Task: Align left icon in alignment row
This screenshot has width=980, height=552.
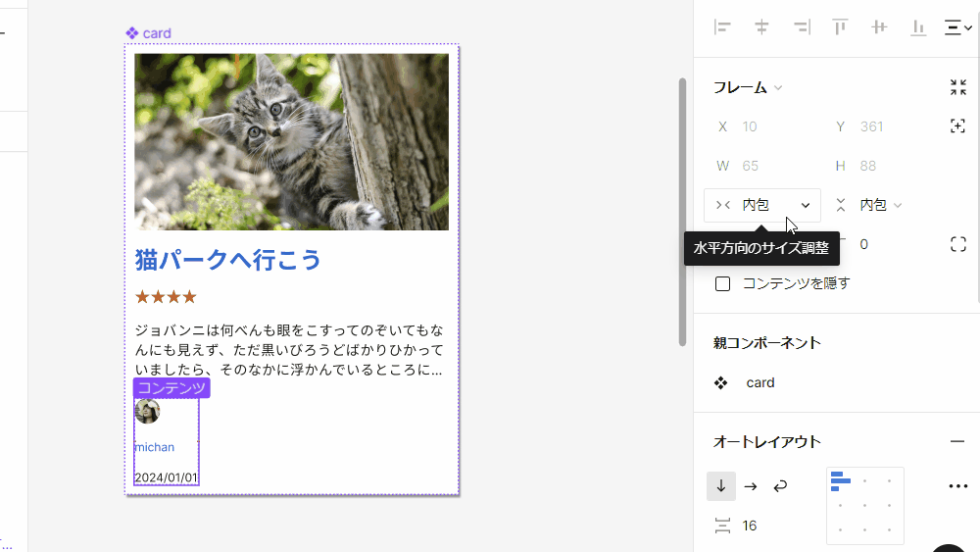Action: (722, 26)
